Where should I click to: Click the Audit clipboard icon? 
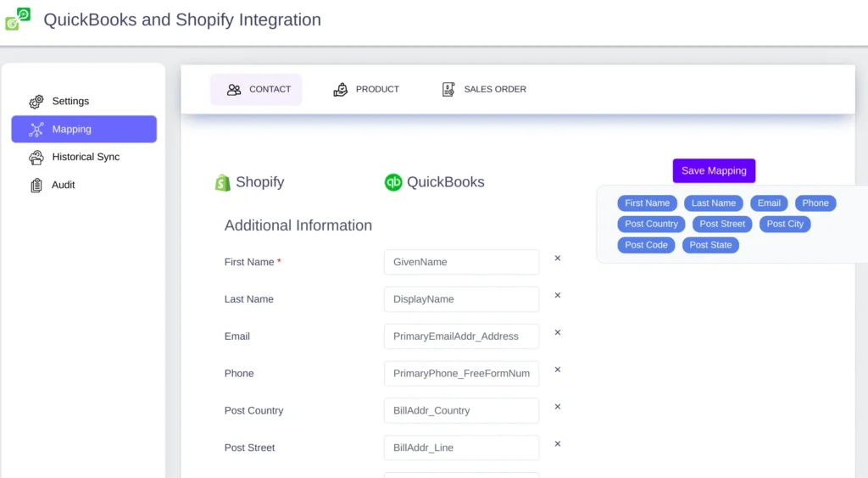point(36,186)
